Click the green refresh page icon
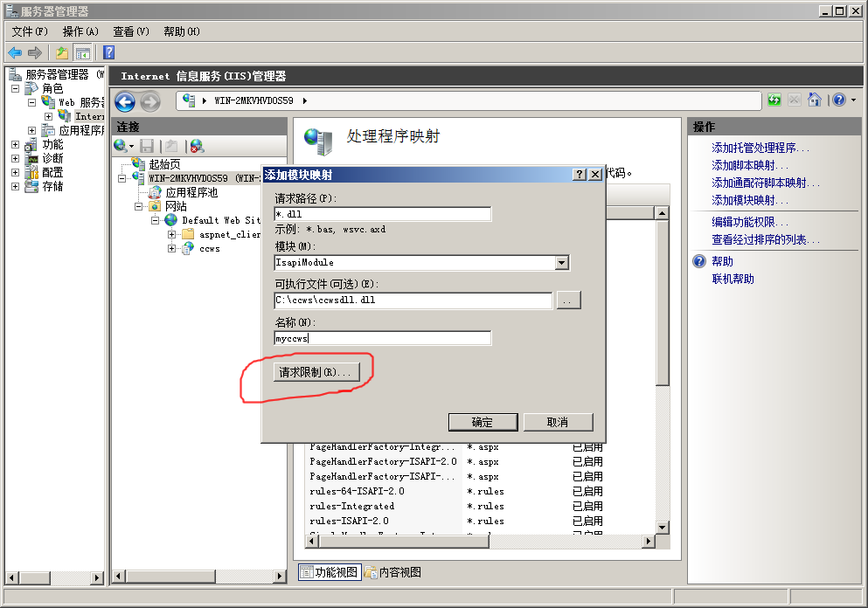This screenshot has width=868, height=608. click(x=774, y=100)
